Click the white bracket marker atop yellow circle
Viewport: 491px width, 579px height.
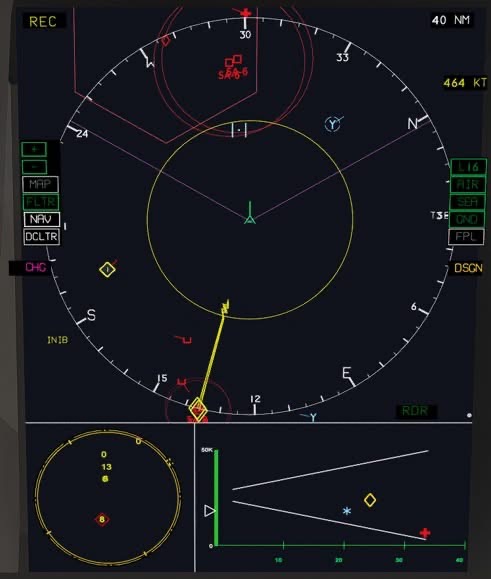(x=239, y=130)
